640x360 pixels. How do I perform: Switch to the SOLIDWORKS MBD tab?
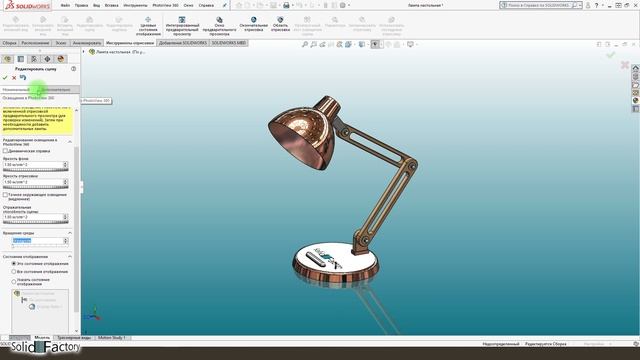point(229,43)
